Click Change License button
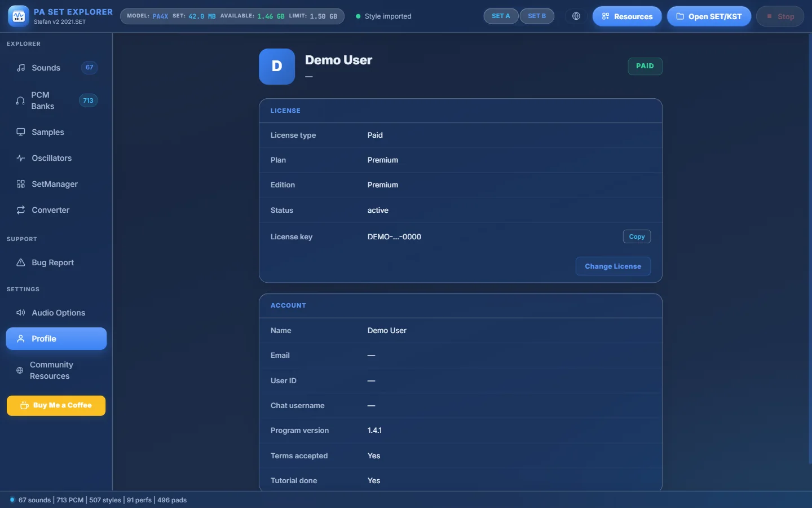The height and width of the screenshot is (508, 812). click(x=613, y=266)
